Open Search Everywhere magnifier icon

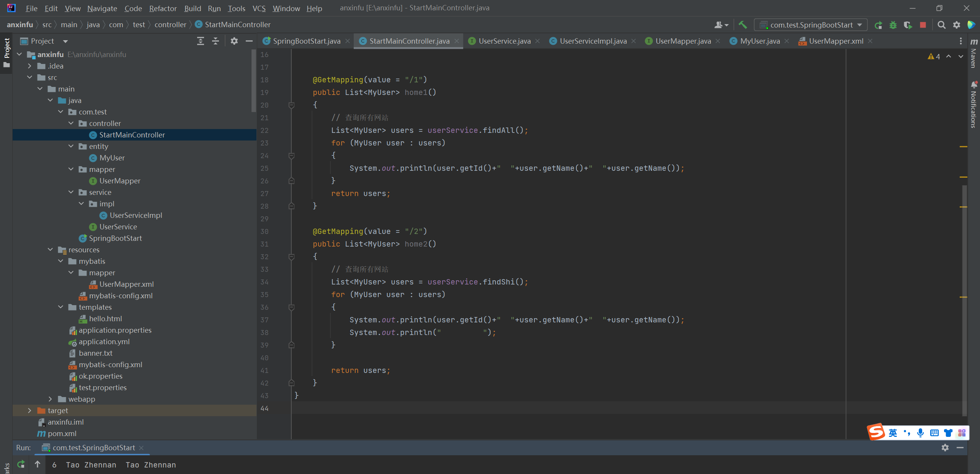coord(942,25)
